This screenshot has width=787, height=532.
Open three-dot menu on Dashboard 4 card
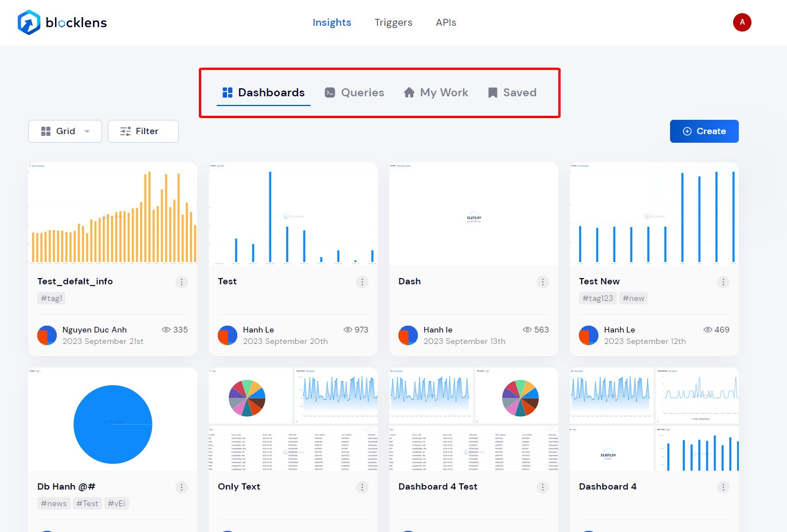click(x=723, y=487)
